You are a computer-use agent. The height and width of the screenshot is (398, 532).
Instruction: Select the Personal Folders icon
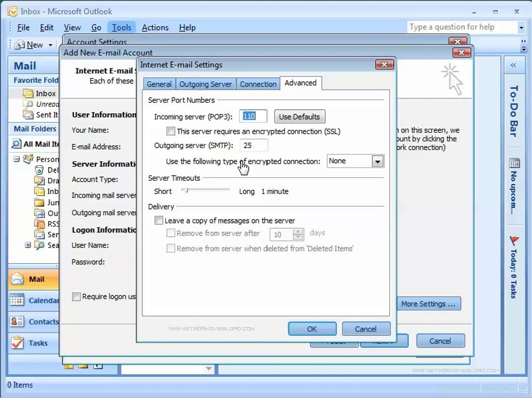click(x=28, y=159)
